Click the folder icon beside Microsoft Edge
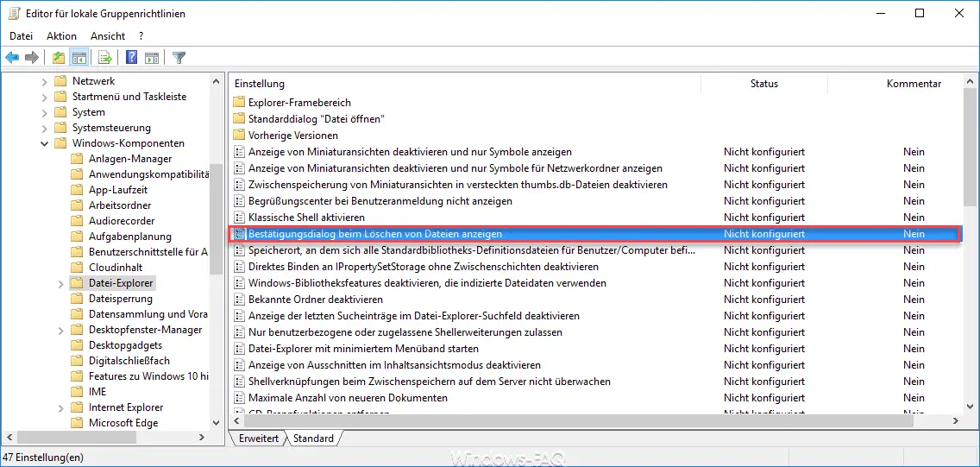This screenshot has height=467, width=980. (x=77, y=423)
